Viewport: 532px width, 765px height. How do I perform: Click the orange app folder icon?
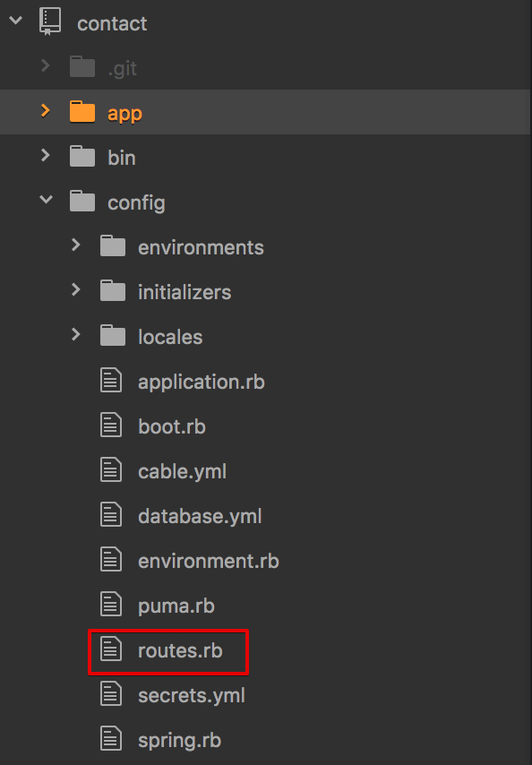(x=82, y=111)
